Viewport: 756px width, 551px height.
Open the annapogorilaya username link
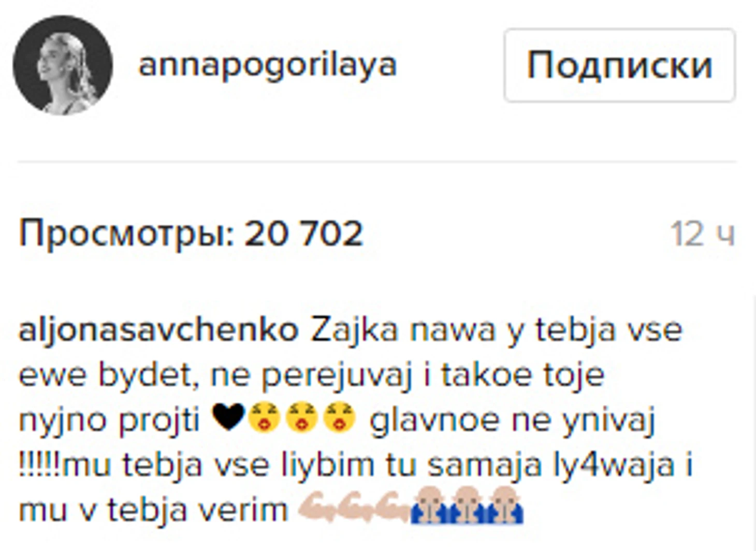[x=267, y=66]
